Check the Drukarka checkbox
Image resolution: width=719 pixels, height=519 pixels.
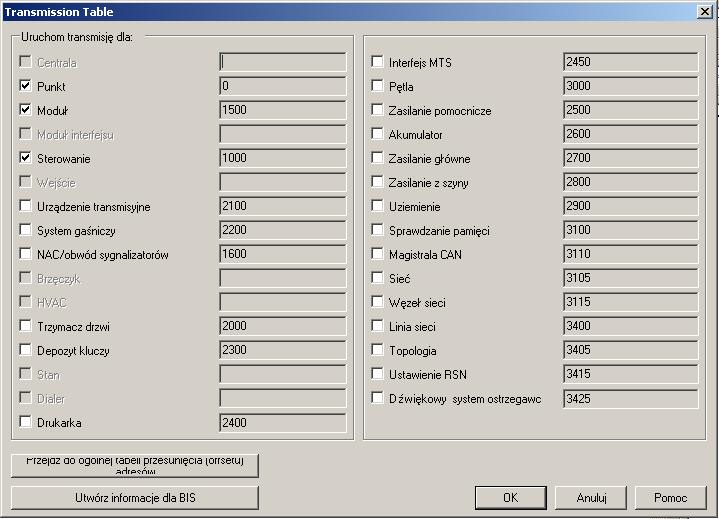[26, 421]
